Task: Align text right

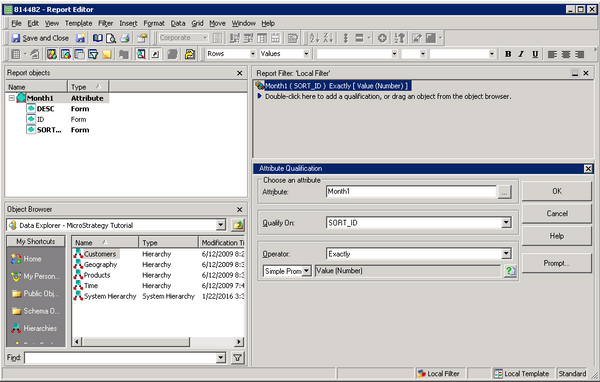Action: (x=580, y=54)
